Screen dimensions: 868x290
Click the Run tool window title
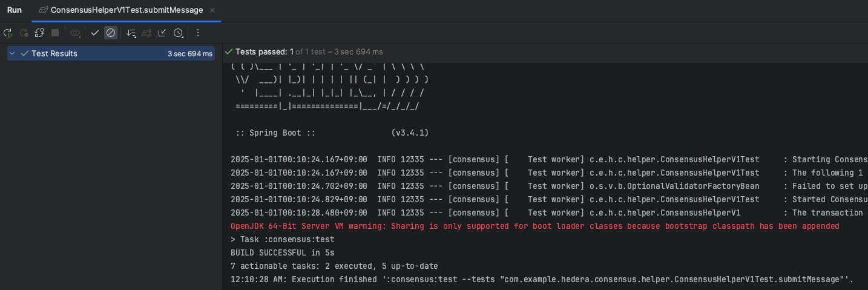click(x=15, y=10)
